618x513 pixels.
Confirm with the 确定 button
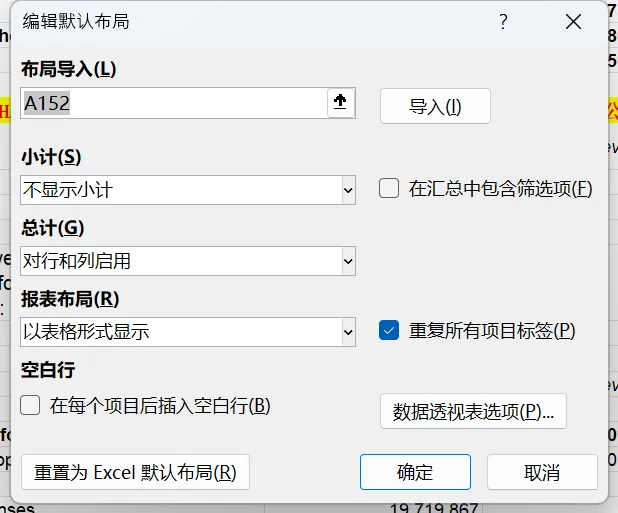pos(415,472)
